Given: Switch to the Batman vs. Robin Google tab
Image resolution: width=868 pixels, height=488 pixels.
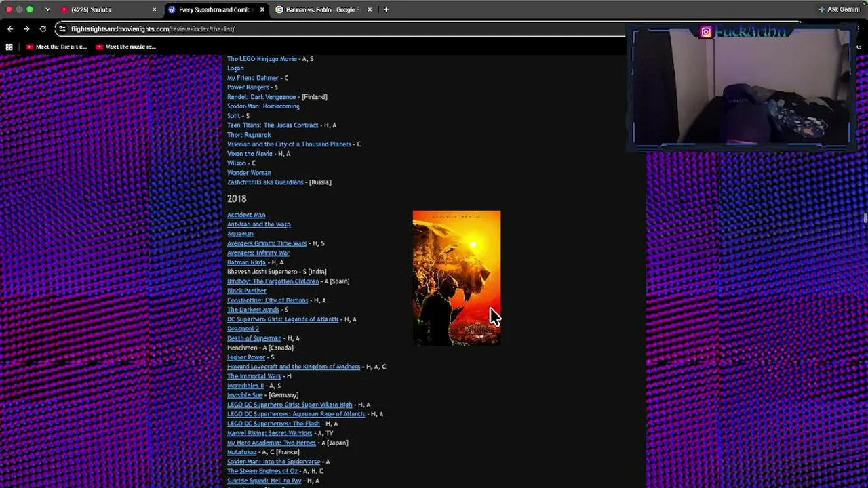Looking at the screenshot, I should pyautogui.click(x=324, y=9).
